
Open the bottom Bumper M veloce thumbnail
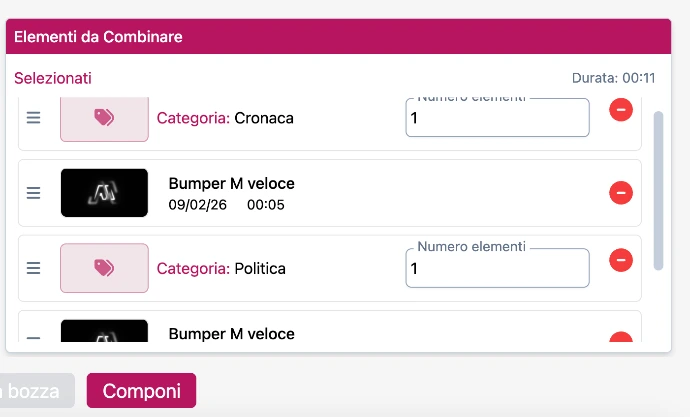tap(104, 335)
